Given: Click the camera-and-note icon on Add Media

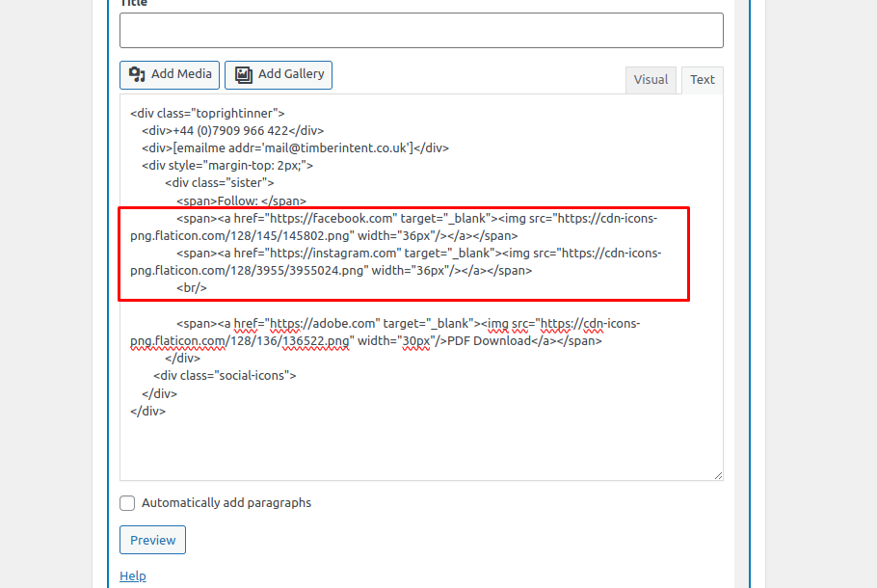Looking at the screenshot, I should click(137, 74).
